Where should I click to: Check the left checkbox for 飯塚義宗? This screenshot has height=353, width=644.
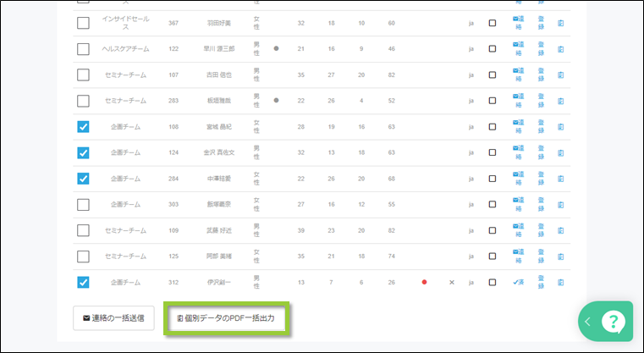tap(83, 204)
